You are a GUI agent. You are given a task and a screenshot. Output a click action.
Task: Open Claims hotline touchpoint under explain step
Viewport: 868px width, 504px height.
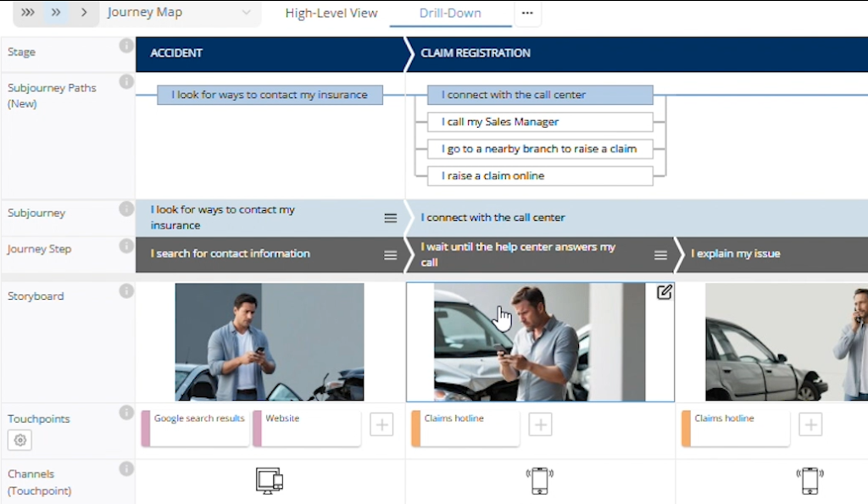pyautogui.click(x=737, y=428)
